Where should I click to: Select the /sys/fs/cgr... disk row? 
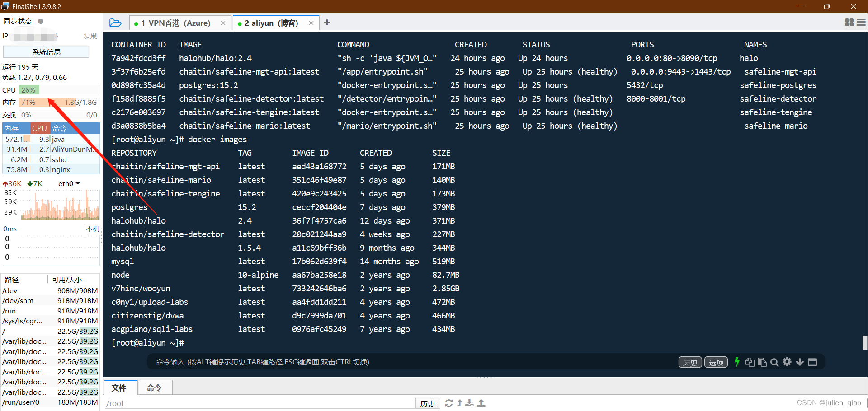point(50,321)
